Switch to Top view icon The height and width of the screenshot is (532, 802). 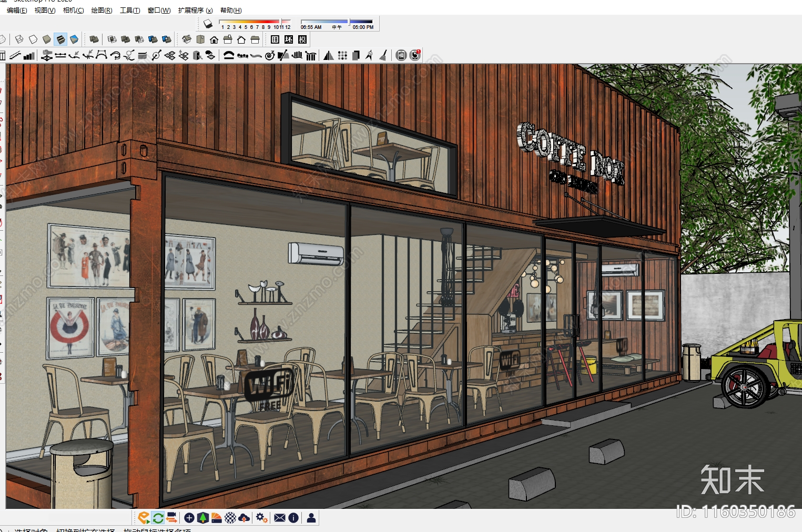(200, 39)
